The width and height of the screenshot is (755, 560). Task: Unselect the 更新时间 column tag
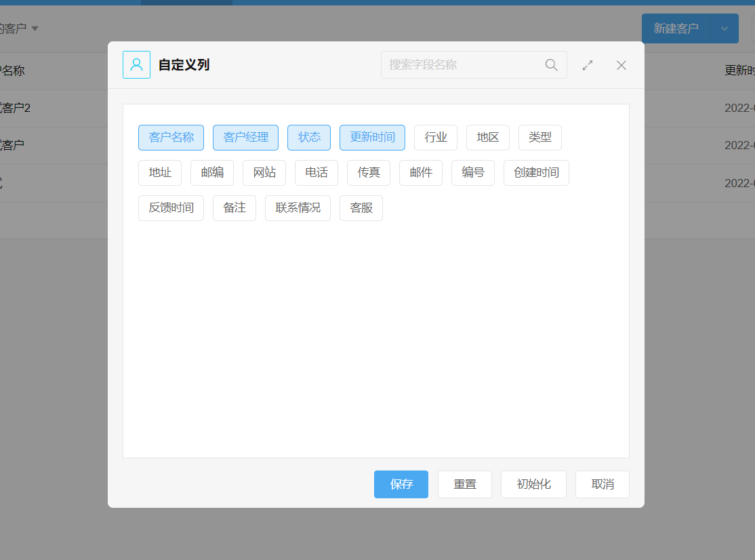click(372, 138)
